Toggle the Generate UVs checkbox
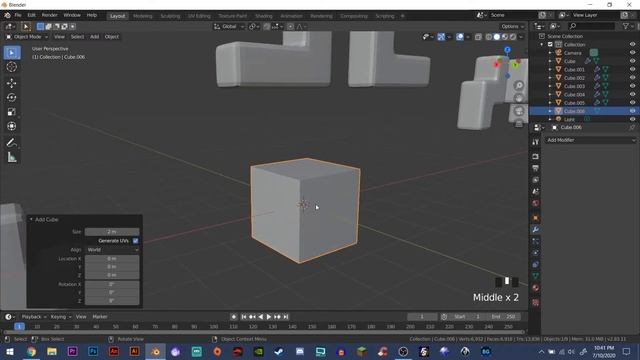640x360 pixels. pyautogui.click(x=136, y=241)
